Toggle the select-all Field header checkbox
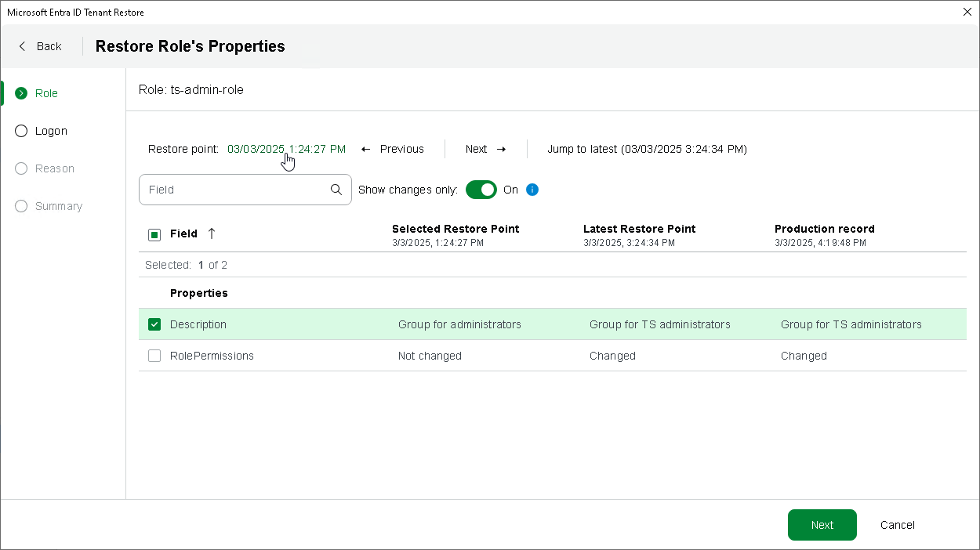Screen dimensions: 980x550 coord(154,234)
